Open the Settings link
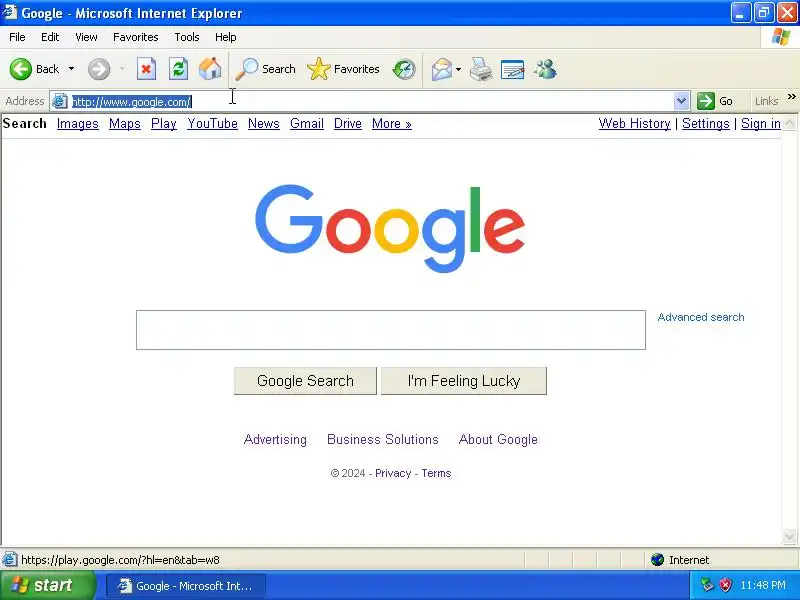800x600 pixels. tap(706, 123)
